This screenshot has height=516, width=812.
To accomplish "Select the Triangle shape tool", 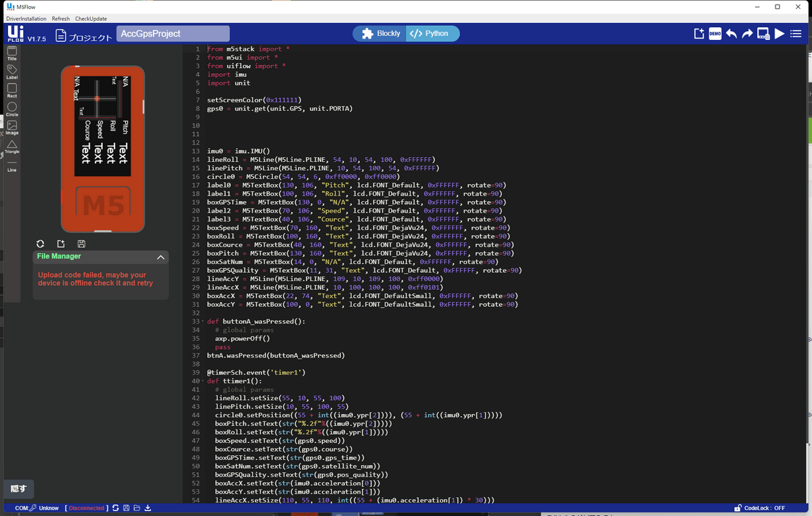I will point(12,146).
